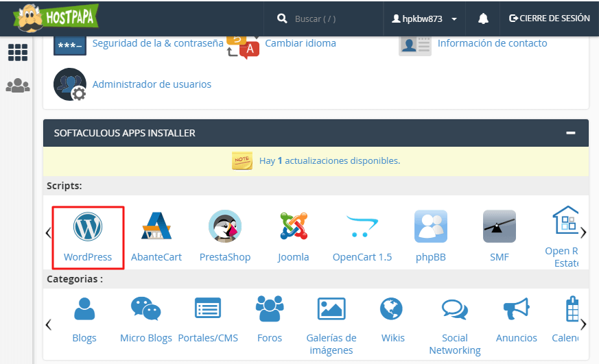Show next categories with right arrow
This screenshot has width=599, height=364.
(583, 325)
